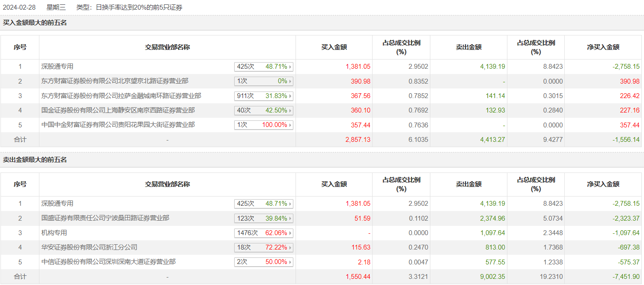Open 国盛证券宁波桑田路证券营业部 link
The height and width of the screenshot is (285, 644).
tap(105, 218)
